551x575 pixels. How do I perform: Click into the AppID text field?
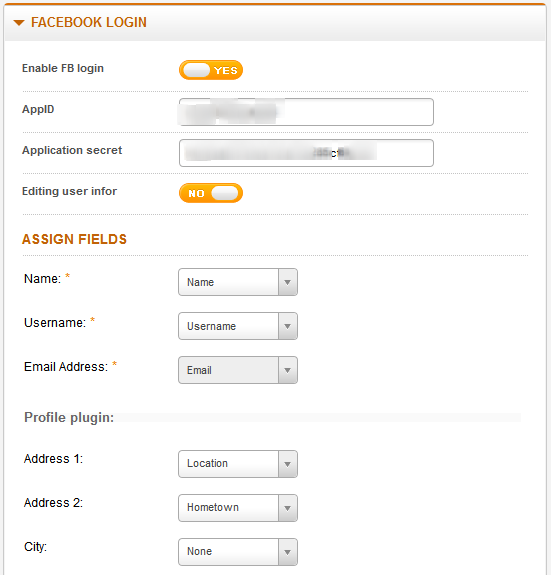tap(306, 112)
